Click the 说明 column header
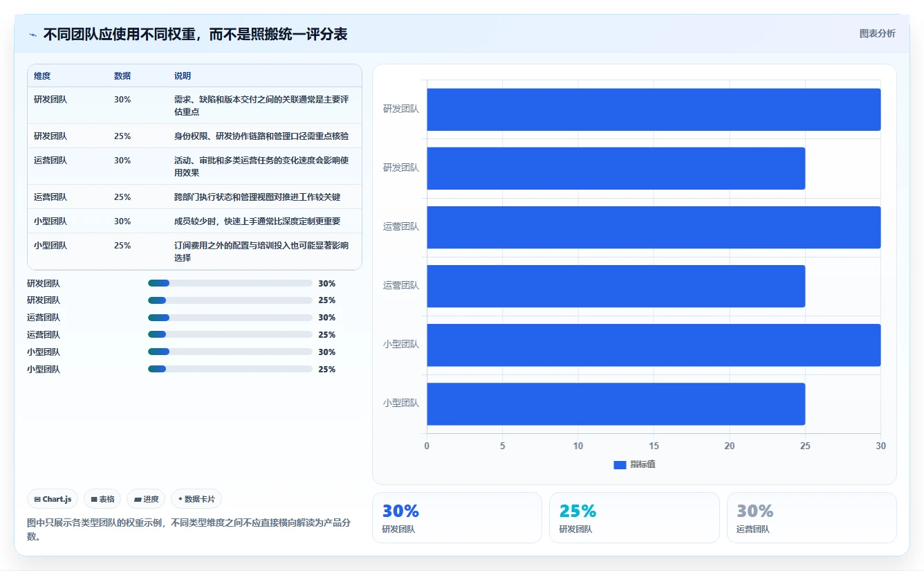Screen dimensions: 924x571 coord(183,76)
